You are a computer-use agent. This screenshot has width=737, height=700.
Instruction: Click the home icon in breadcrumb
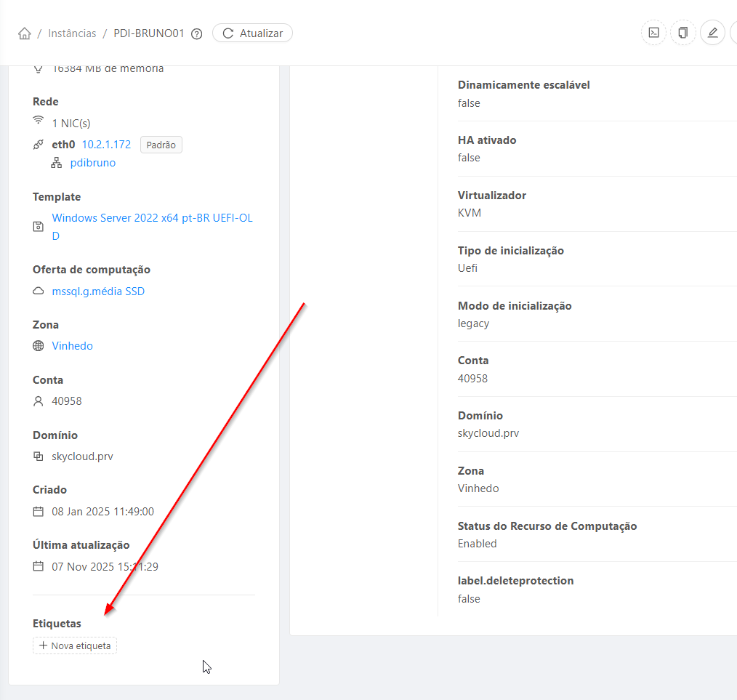point(25,33)
